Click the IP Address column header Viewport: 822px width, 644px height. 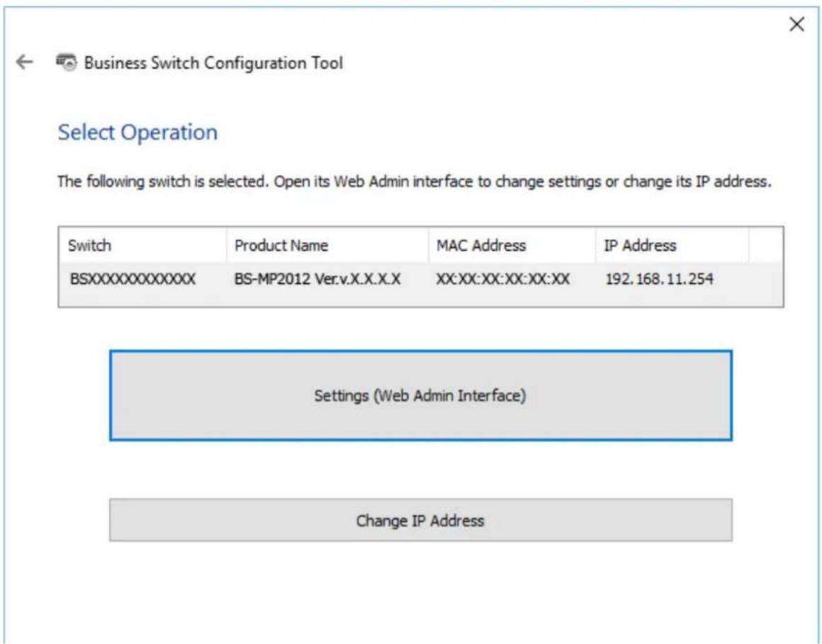pos(672,245)
